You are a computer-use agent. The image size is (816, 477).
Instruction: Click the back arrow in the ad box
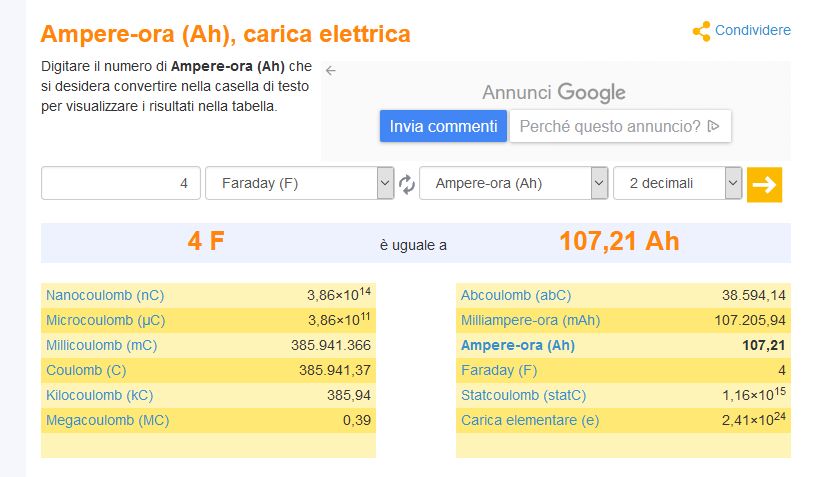(x=330, y=70)
